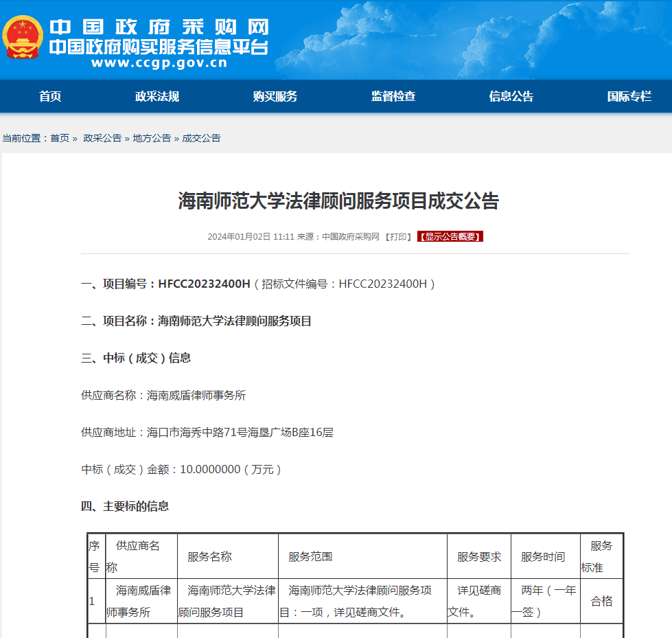Click the 首页 breadcrumb link
Image resolution: width=672 pixels, height=638 pixels.
click(60, 138)
